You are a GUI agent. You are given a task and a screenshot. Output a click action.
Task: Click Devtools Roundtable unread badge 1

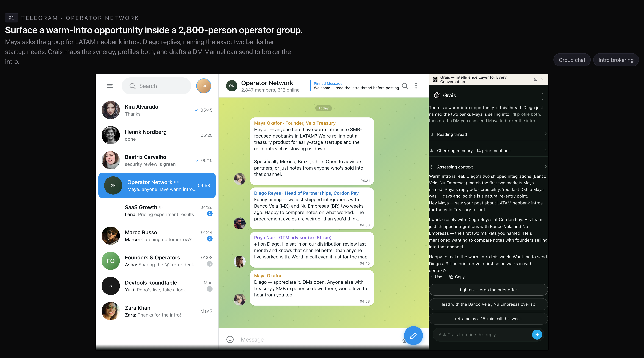pos(209,289)
